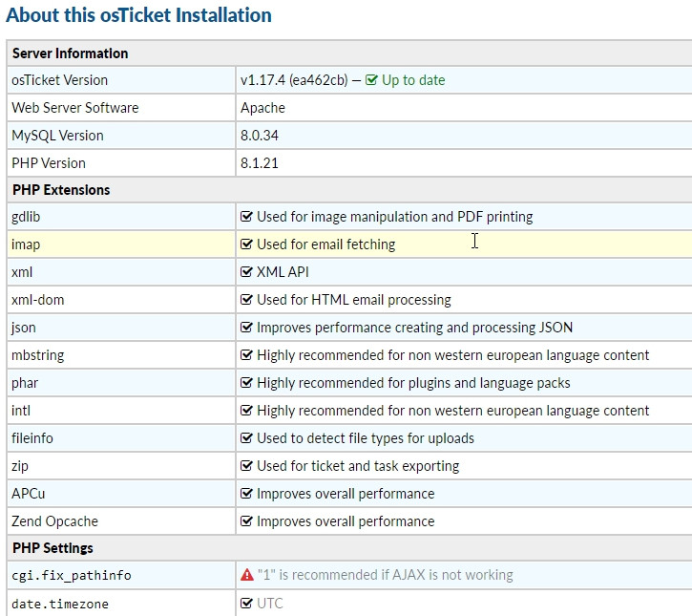Click the APCu extension name
The image size is (692, 616).
[x=29, y=494]
